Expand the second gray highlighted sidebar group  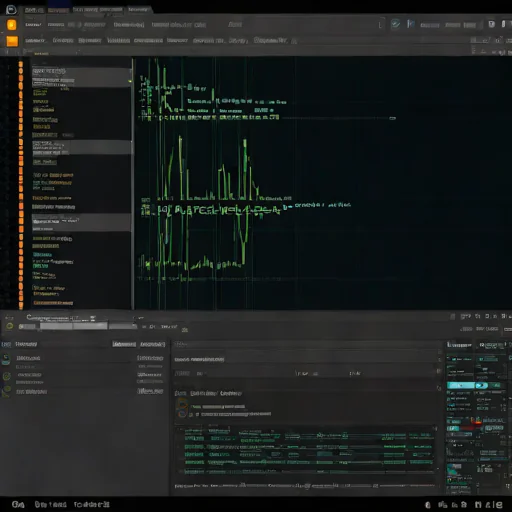click(x=81, y=147)
